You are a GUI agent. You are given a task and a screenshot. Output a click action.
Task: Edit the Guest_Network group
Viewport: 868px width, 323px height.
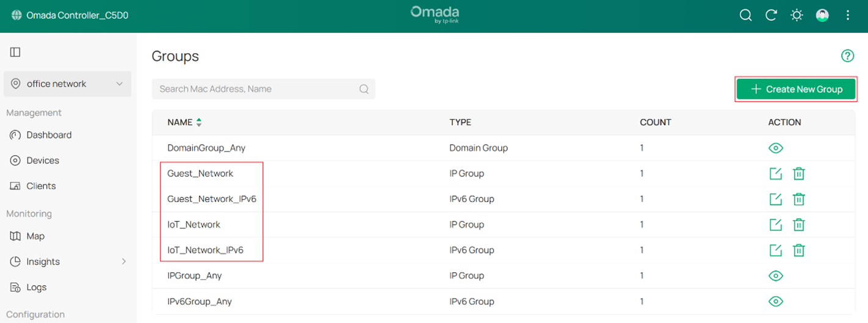(x=775, y=173)
